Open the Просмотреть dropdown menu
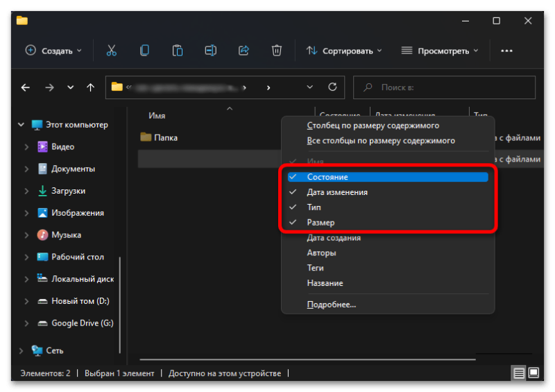This screenshot has width=555, height=392. [x=440, y=51]
